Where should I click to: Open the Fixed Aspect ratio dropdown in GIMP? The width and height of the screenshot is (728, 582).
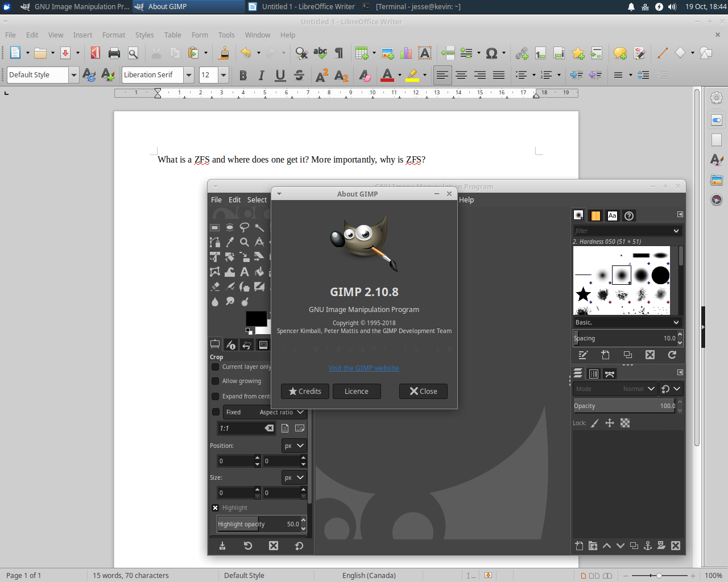tap(265, 412)
